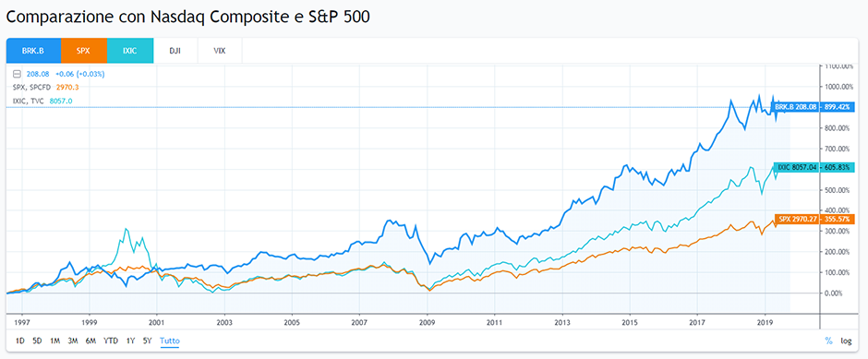868x359 pixels.
Task: Click the 1997 time axis label
Action: pyautogui.click(x=21, y=321)
